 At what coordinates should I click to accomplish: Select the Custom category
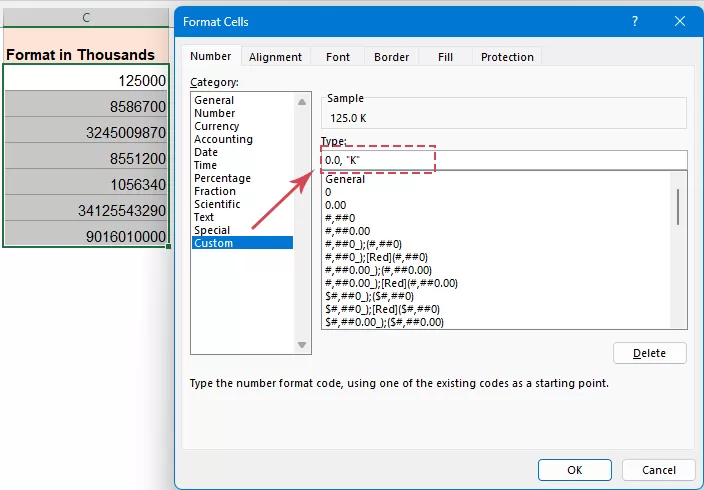(x=242, y=243)
